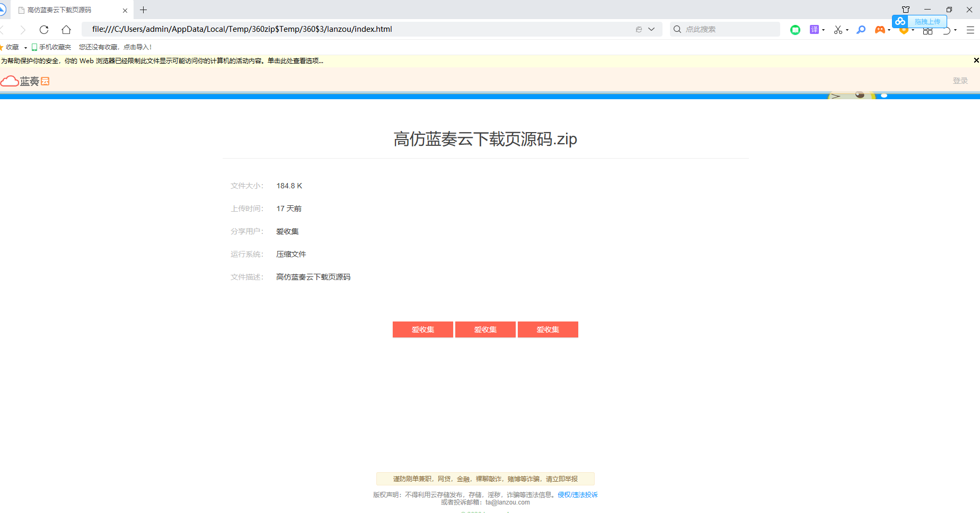Click the file size value 184.8 K
Image resolution: width=980 pixels, height=513 pixels.
289,186
